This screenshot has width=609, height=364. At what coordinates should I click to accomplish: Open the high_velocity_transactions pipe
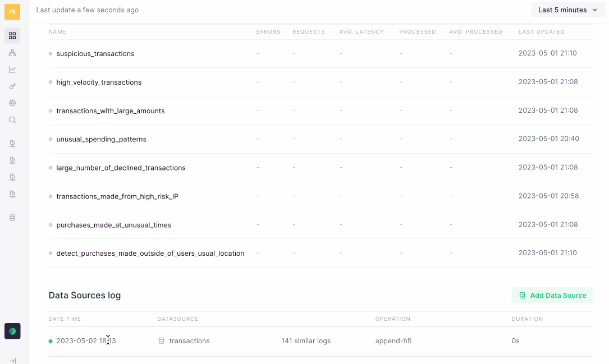tap(99, 82)
